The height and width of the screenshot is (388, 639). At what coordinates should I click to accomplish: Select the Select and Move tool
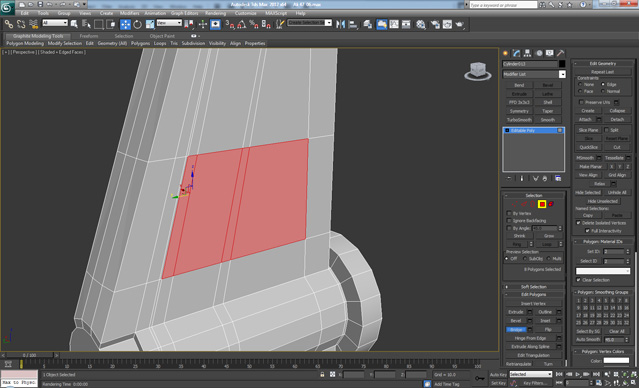[125, 24]
